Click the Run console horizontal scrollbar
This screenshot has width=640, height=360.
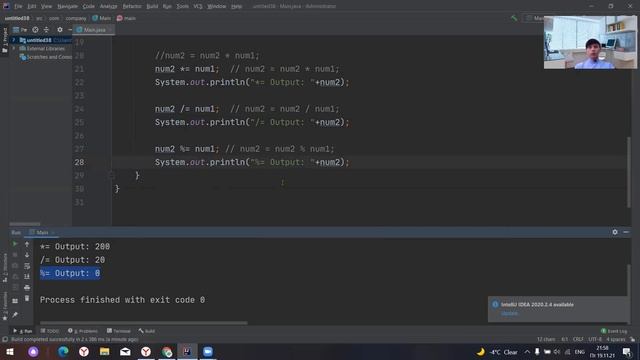click(143, 323)
